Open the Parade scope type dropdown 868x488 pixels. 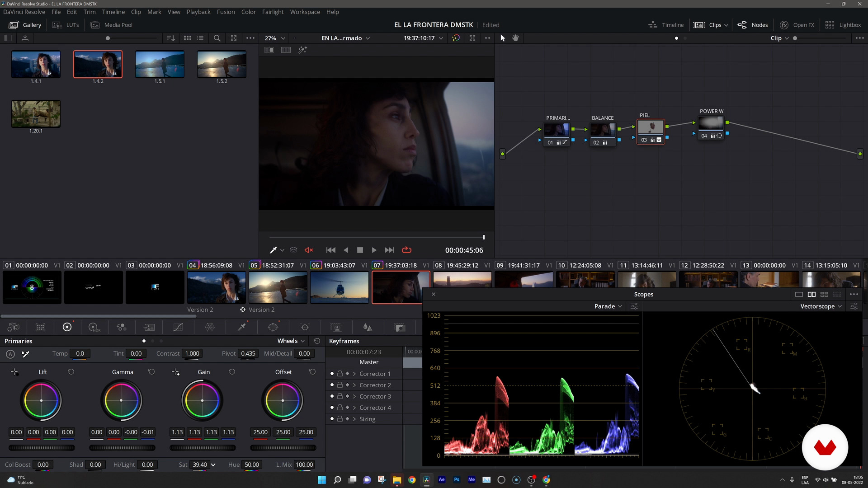[x=608, y=306]
